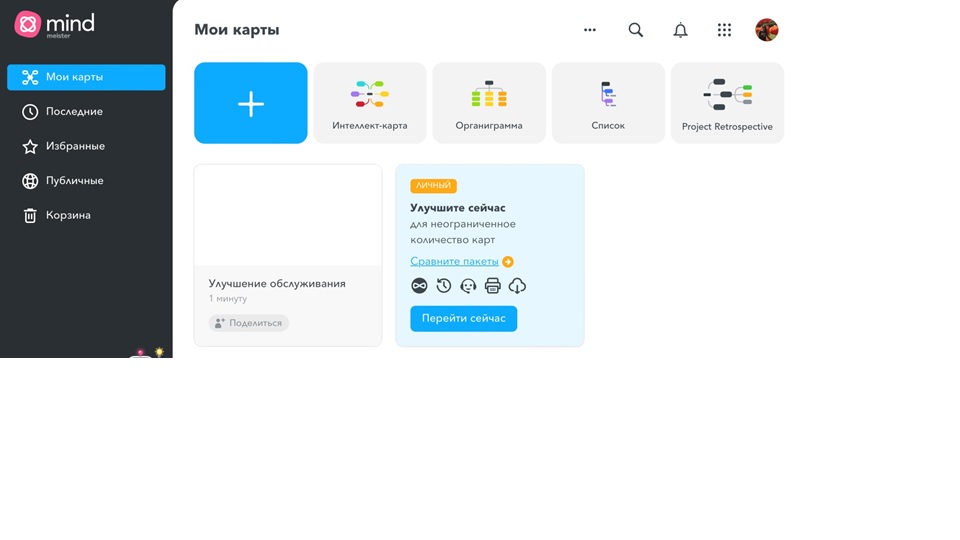Image resolution: width=960 pixels, height=540 pixels.
Task: Open the three-dot more options menu
Action: 590,30
